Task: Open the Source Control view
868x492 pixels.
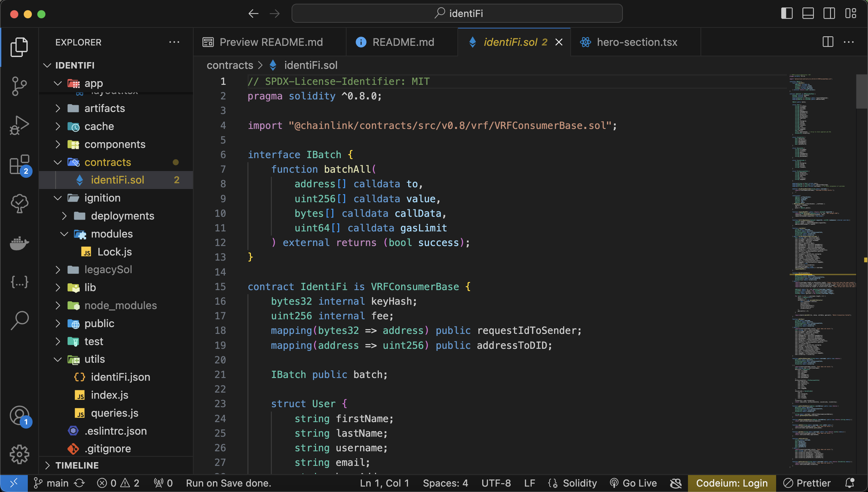Action: [x=19, y=86]
